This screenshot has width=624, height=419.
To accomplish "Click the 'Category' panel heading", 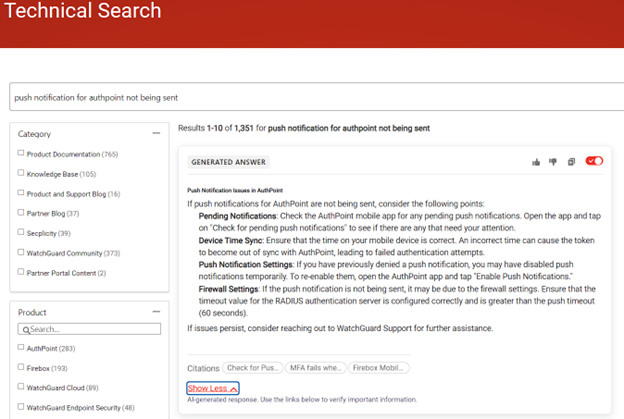I will click(x=34, y=134).
